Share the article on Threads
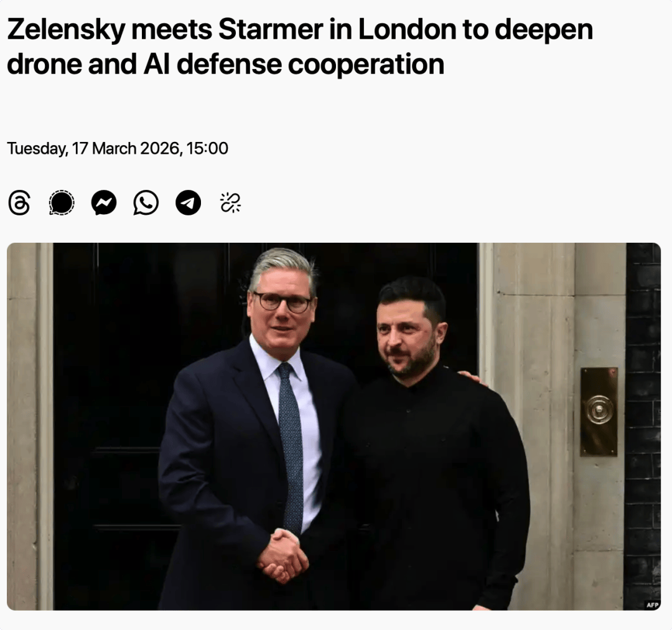Image resolution: width=672 pixels, height=630 pixels. tap(19, 203)
